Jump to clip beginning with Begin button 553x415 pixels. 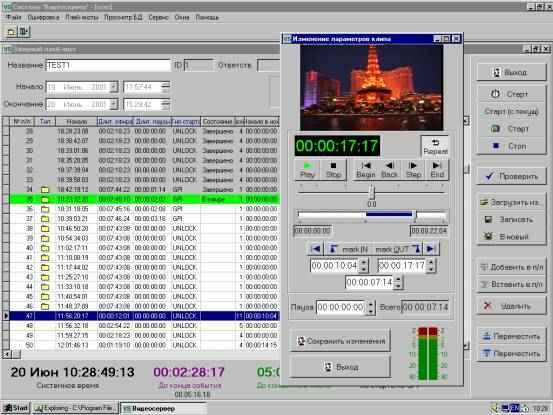click(366, 170)
